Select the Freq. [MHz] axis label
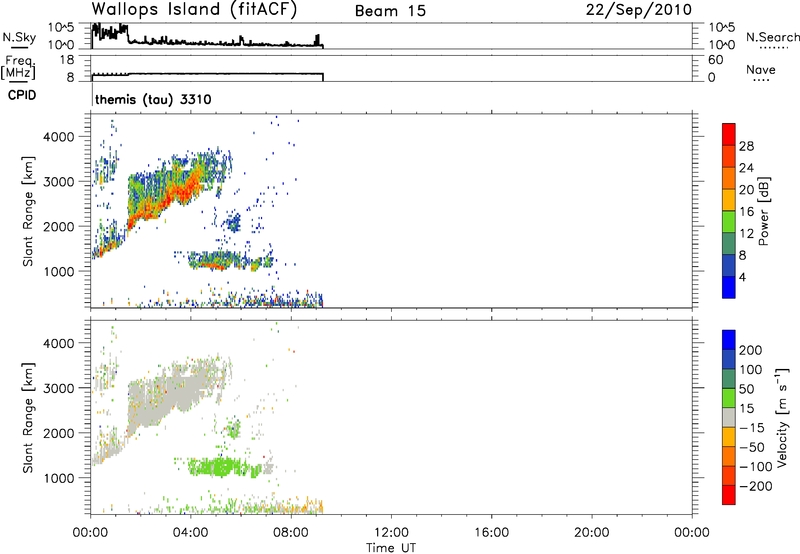800x554 pixels. pos(19,67)
